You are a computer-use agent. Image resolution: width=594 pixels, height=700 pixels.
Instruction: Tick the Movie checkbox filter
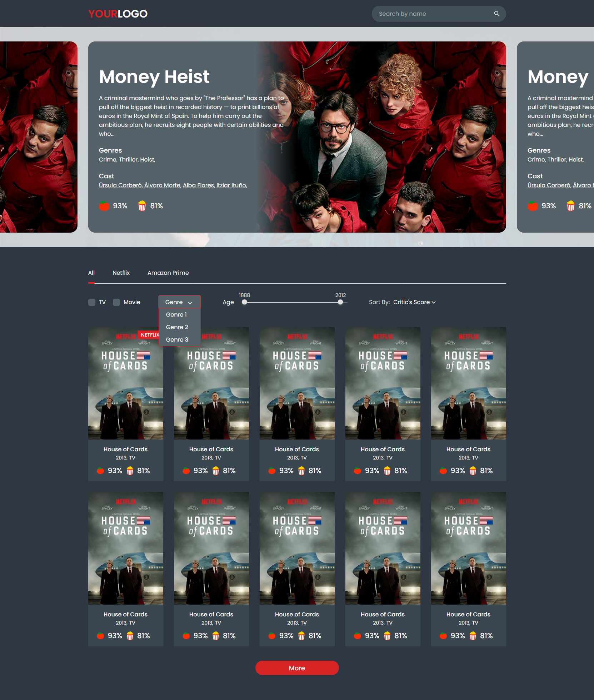pyautogui.click(x=116, y=302)
